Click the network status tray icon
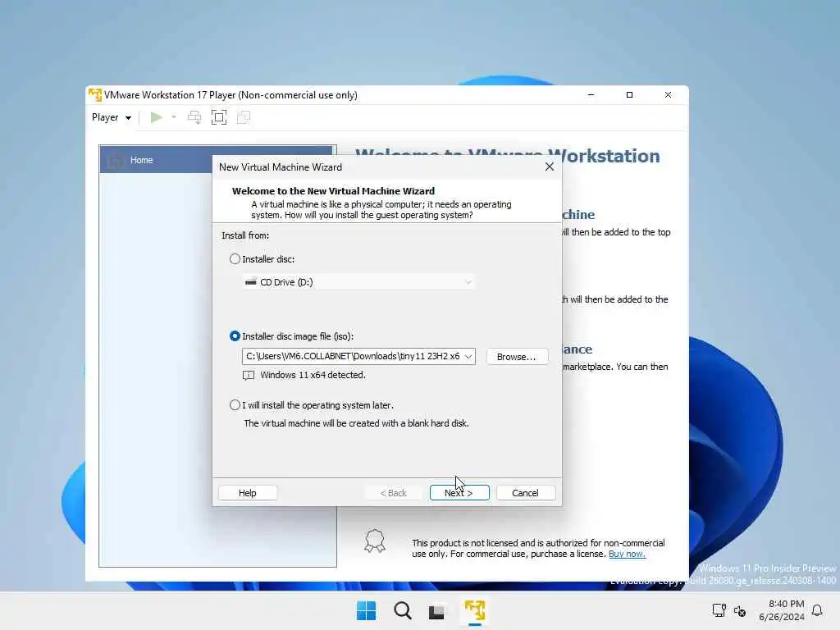Screen dimensions: 840x630 point(719,610)
